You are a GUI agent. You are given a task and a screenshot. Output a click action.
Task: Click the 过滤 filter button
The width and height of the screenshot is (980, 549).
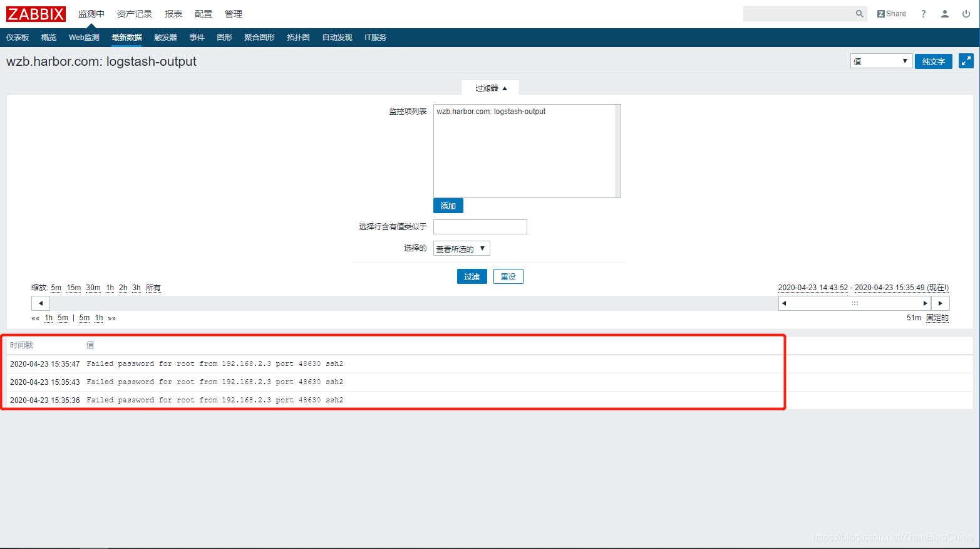tap(472, 276)
